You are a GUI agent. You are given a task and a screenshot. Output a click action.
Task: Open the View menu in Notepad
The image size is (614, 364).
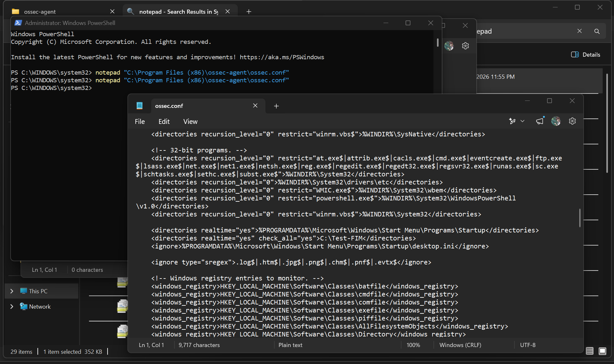point(190,122)
